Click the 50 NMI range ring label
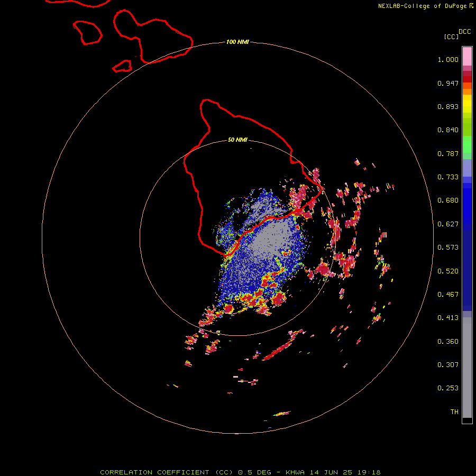Viewport: 476px width, 476px height. pyautogui.click(x=237, y=140)
